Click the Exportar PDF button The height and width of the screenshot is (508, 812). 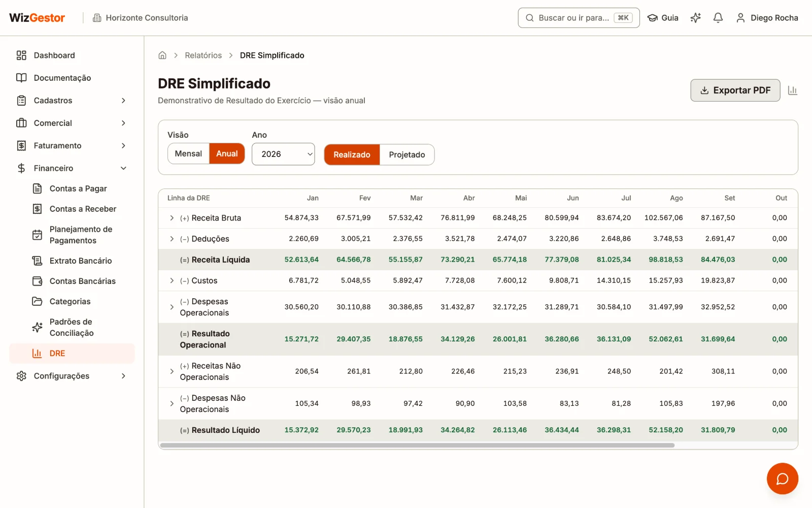735,90
